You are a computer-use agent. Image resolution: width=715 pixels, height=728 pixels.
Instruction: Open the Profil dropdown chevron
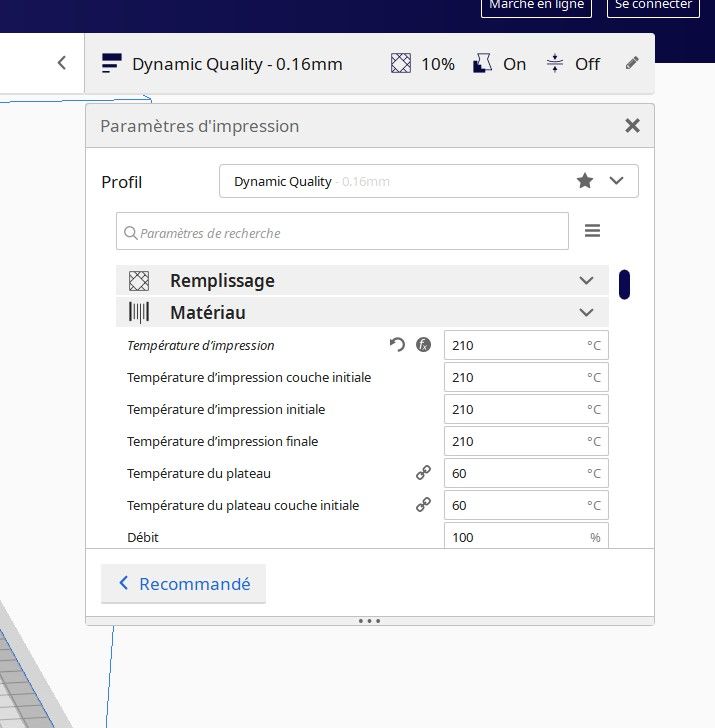tap(616, 181)
